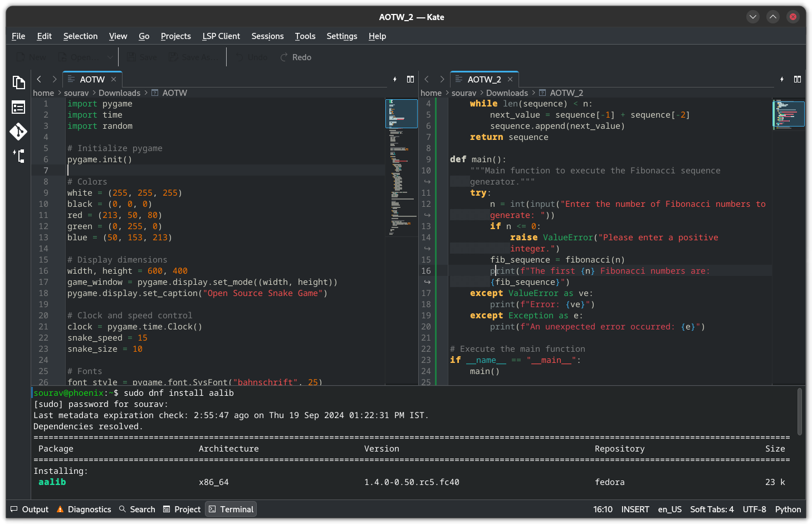Click the lightning quick-action icon near AOTW tab
The image size is (812, 524).
[x=394, y=79]
